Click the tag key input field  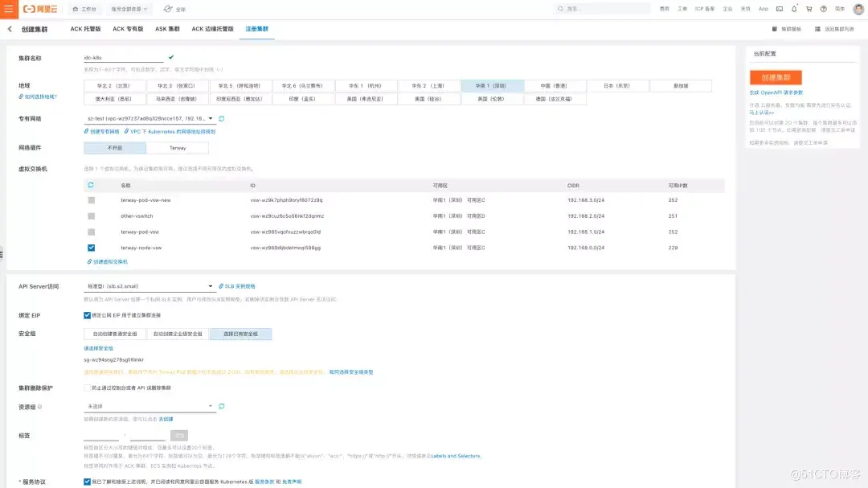pyautogui.click(x=101, y=436)
